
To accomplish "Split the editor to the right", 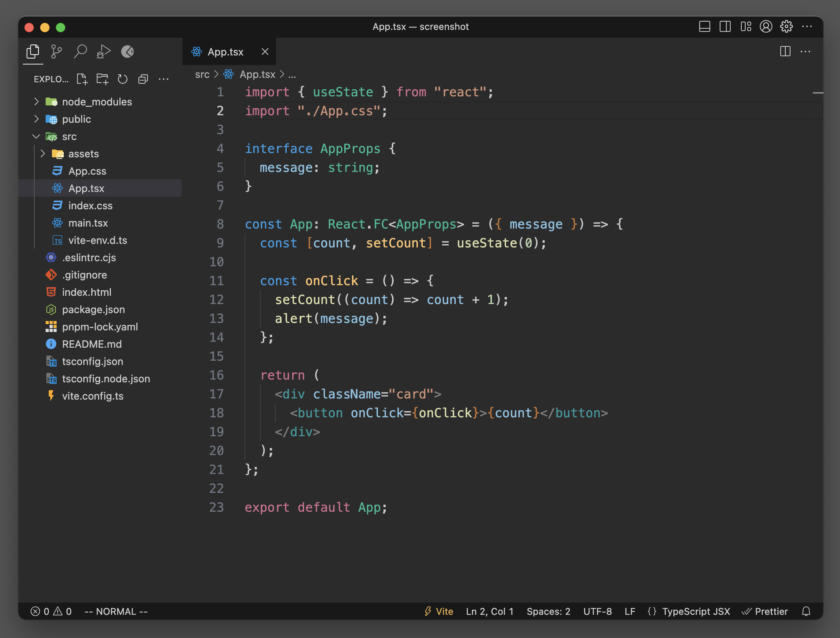I will point(785,52).
